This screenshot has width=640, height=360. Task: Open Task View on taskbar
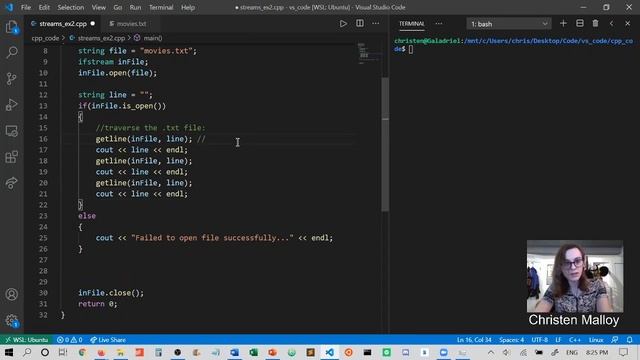(63, 352)
